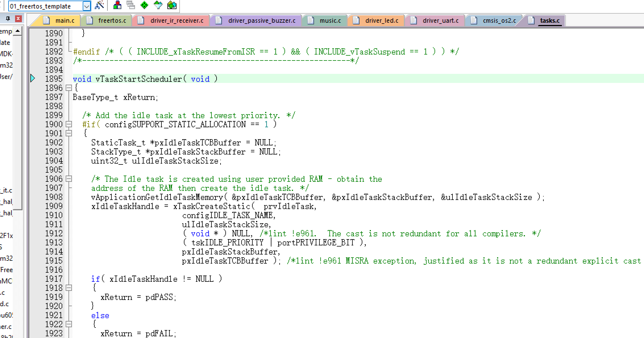Open the cmsis_os2.c tab
Image resolution: width=644 pixels, height=338 pixels.
(x=499, y=20)
